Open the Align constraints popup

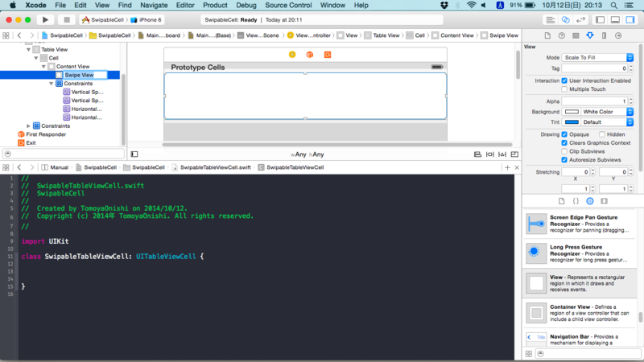477,154
